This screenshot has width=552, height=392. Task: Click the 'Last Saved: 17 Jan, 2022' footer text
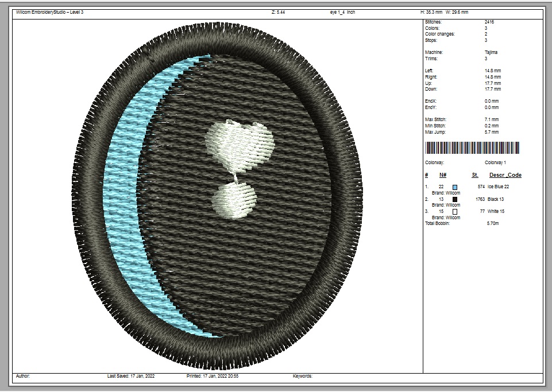coord(131,377)
